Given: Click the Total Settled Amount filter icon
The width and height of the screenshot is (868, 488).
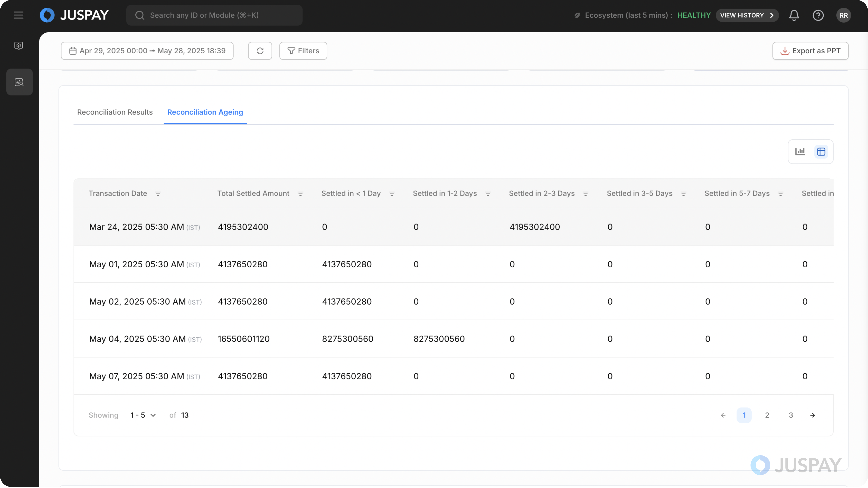Looking at the screenshot, I should (300, 194).
